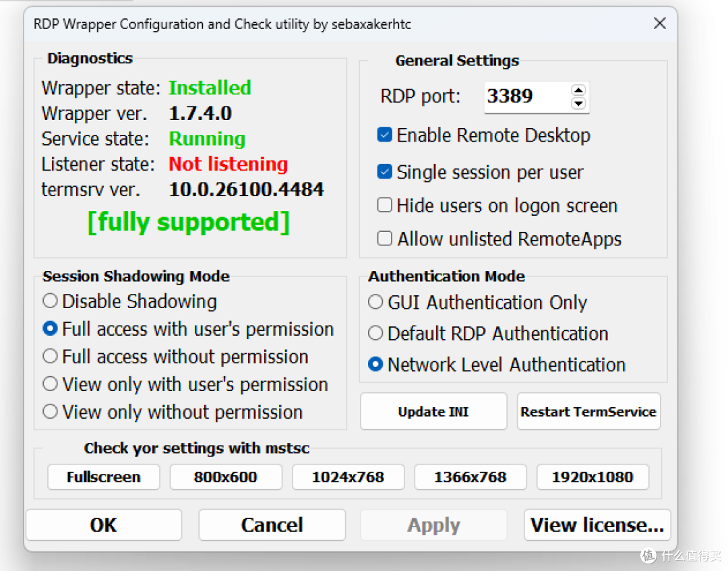728x571 pixels.
Task: Test mstsc at 800x600
Action: (226, 477)
